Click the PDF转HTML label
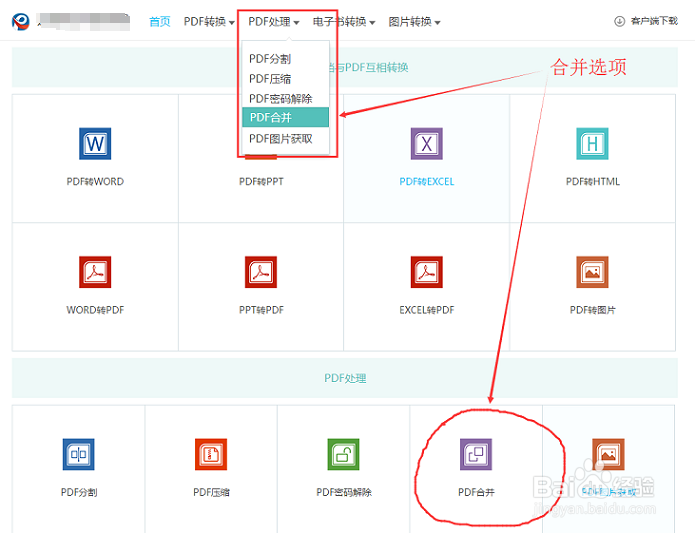Image resolution: width=695 pixels, height=533 pixels. point(593,182)
